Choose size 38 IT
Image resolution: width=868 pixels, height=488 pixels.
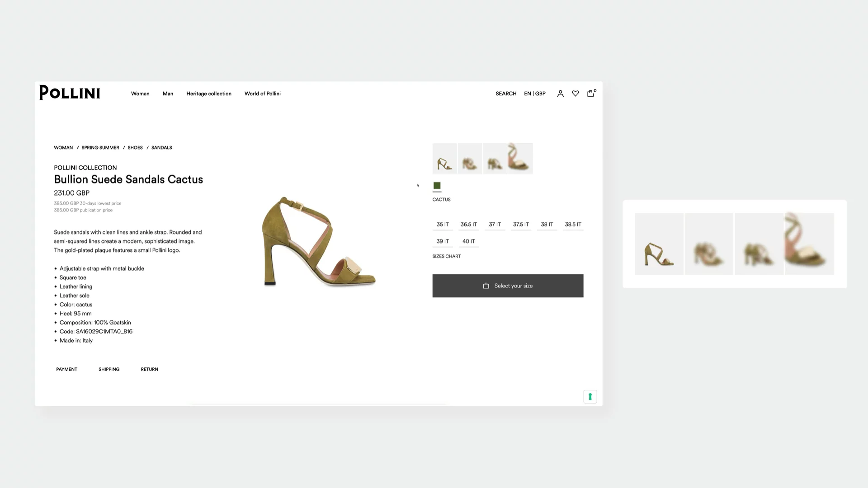(x=547, y=225)
